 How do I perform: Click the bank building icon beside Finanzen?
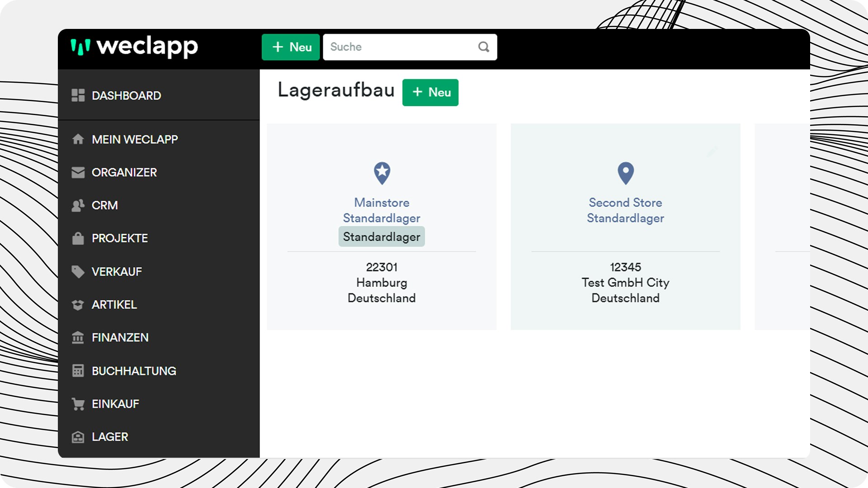coord(78,338)
